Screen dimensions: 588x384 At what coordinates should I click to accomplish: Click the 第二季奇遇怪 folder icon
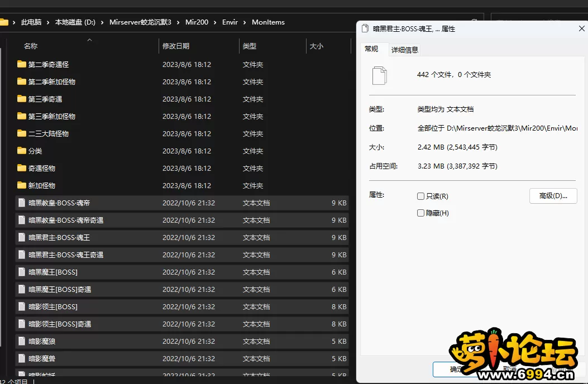point(22,64)
